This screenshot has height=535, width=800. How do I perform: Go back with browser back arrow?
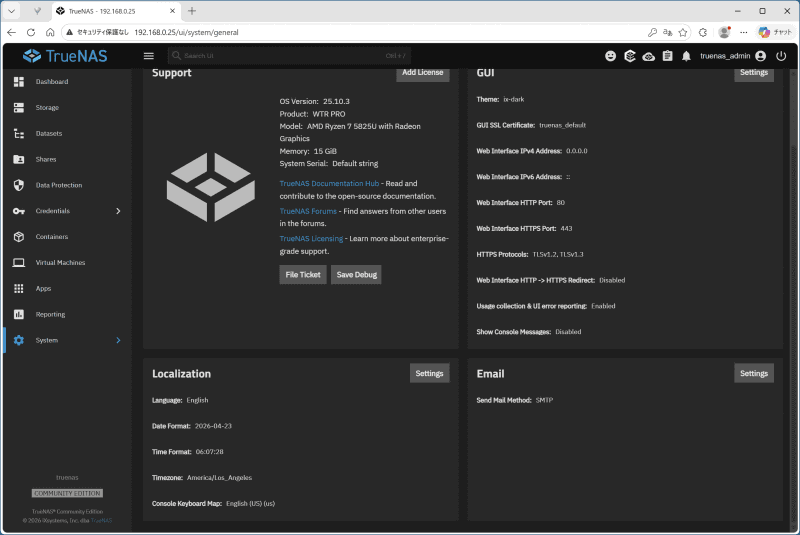tap(12, 32)
